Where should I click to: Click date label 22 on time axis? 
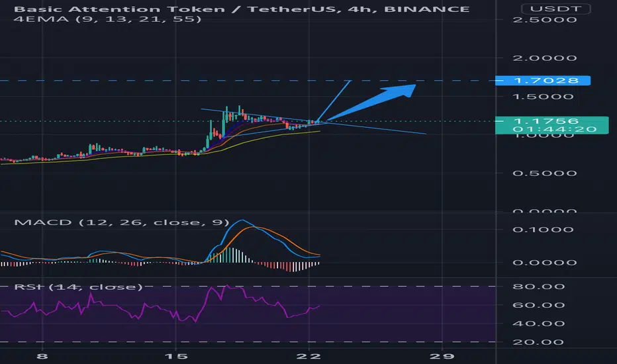(x=309, y=357)
